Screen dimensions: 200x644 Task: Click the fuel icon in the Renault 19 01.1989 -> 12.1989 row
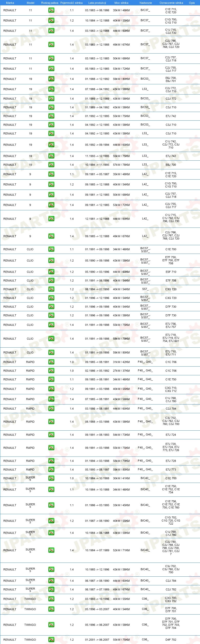click(51, 99)
